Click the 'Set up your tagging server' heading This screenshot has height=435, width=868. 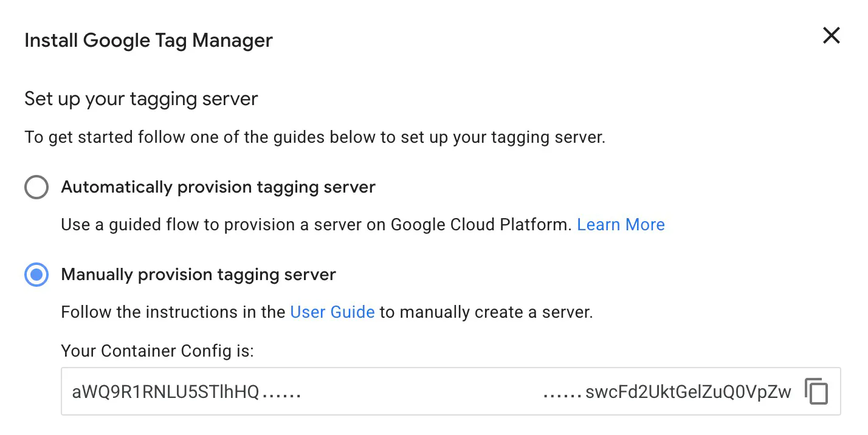(x=141, y=99)
